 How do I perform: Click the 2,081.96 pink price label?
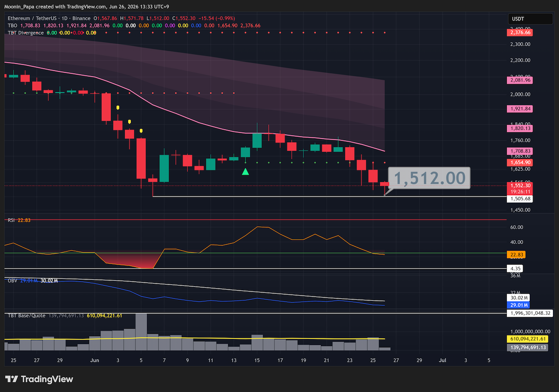click(x=521, y=80)
